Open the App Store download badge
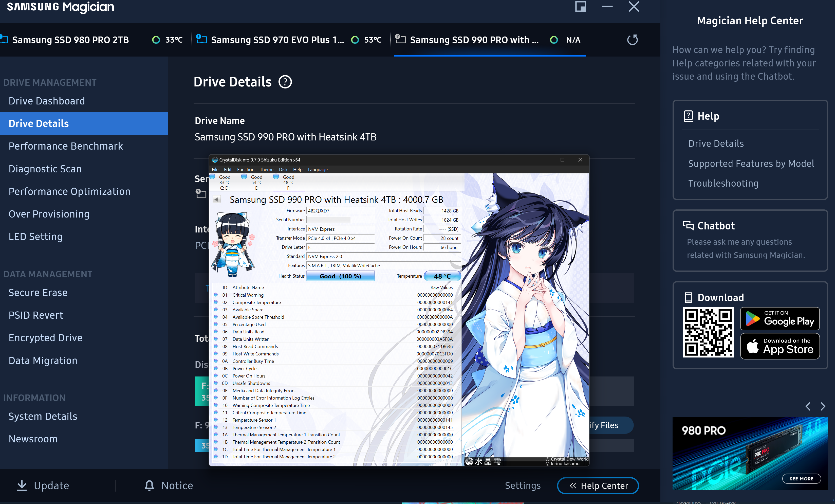The width and height of the screenshot is (835, 504). 780,346
